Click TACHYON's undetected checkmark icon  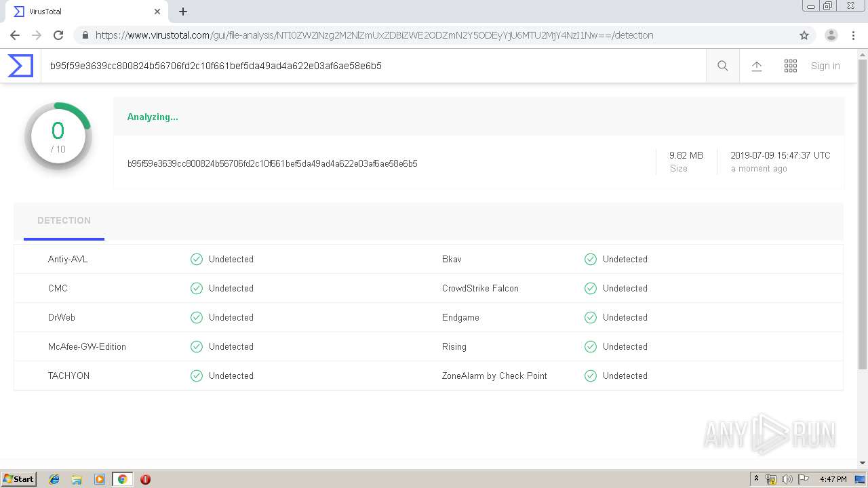tap(197, 375)
